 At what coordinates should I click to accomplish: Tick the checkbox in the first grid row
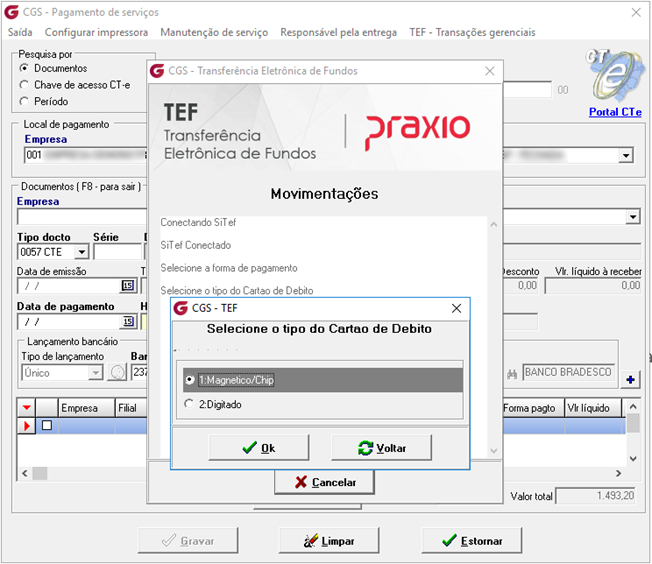tap(47, 425)
